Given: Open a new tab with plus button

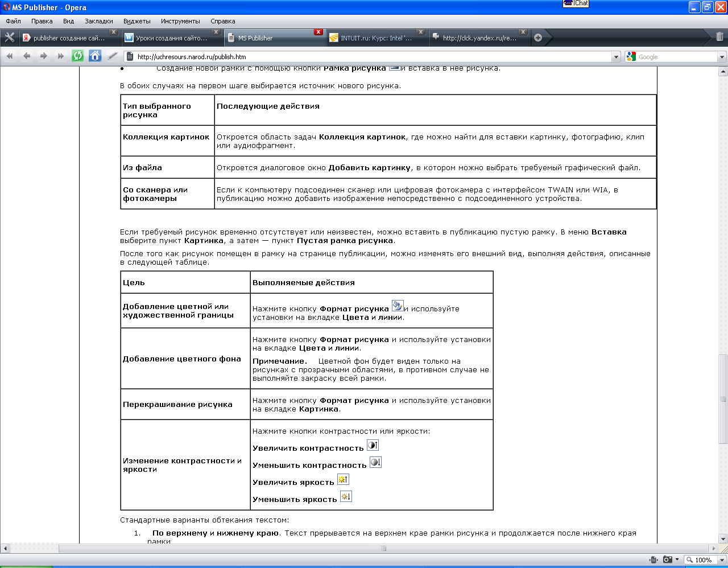Looking at the screenshot, I should [538, 38].
